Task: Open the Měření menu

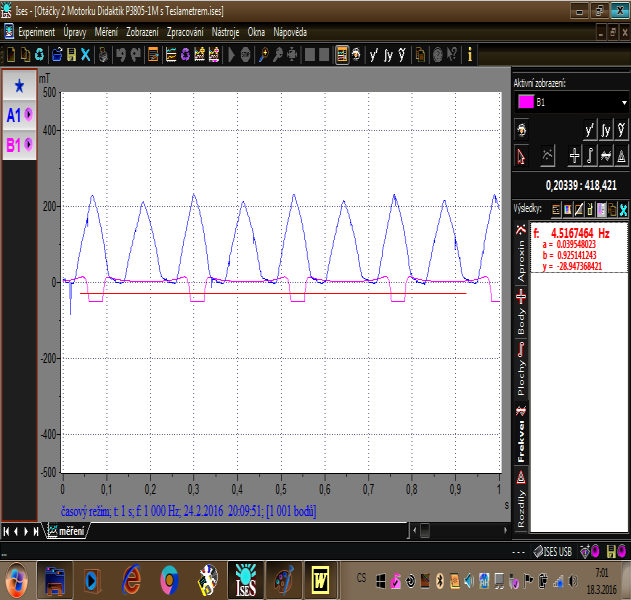Action: (x=106, y=32)
